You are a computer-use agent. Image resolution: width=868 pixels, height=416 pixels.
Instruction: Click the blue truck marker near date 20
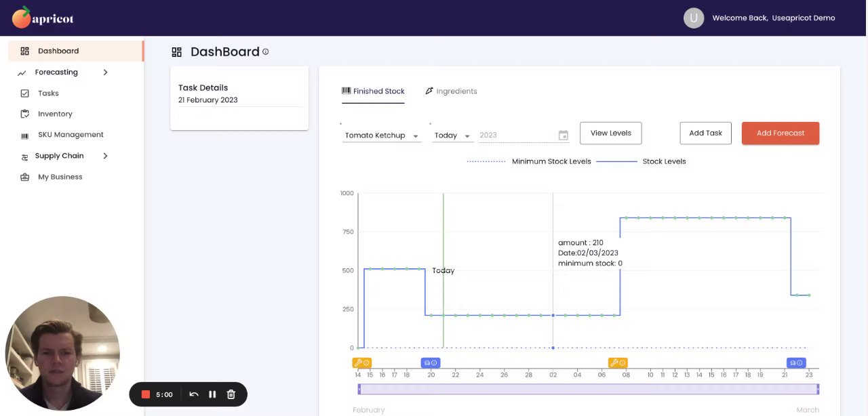(431, 363)
